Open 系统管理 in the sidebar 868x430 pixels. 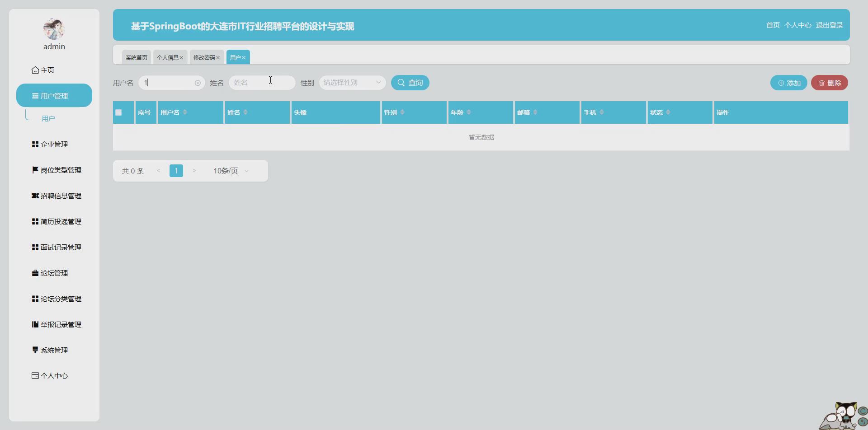click(x=54, y=350)
